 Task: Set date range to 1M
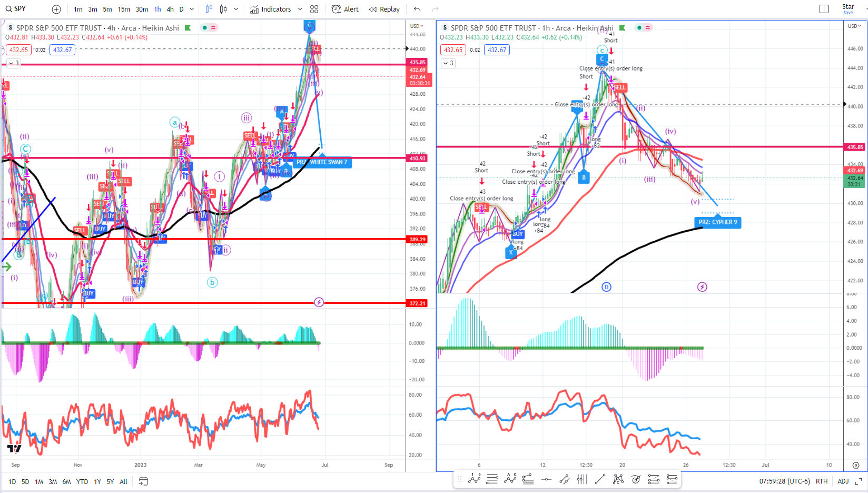[39, 481]
